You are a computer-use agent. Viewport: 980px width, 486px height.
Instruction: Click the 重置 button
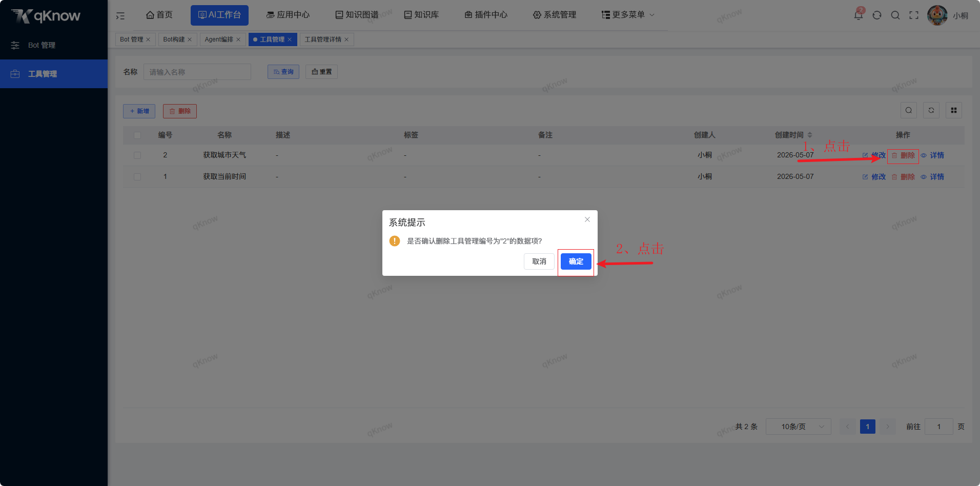click(321, 72)
